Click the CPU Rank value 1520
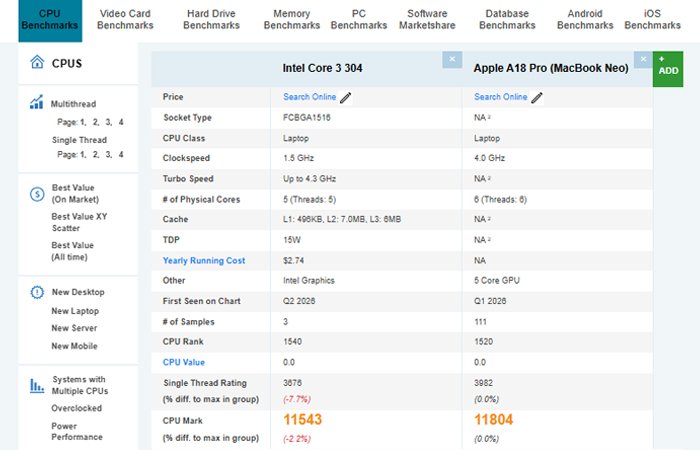 coord(483,342)
